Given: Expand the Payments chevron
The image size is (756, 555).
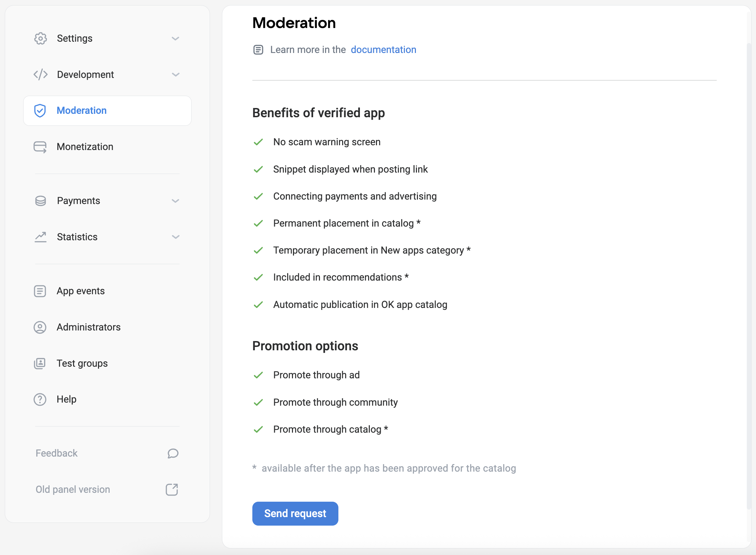Looking at the screenshot, I should [x=176, y=201].
